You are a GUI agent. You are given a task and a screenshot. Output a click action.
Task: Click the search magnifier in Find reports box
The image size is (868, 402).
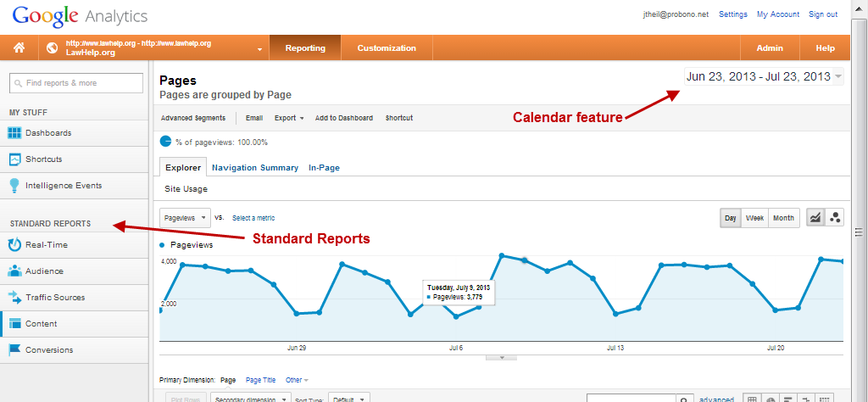[x=19, y=83]
